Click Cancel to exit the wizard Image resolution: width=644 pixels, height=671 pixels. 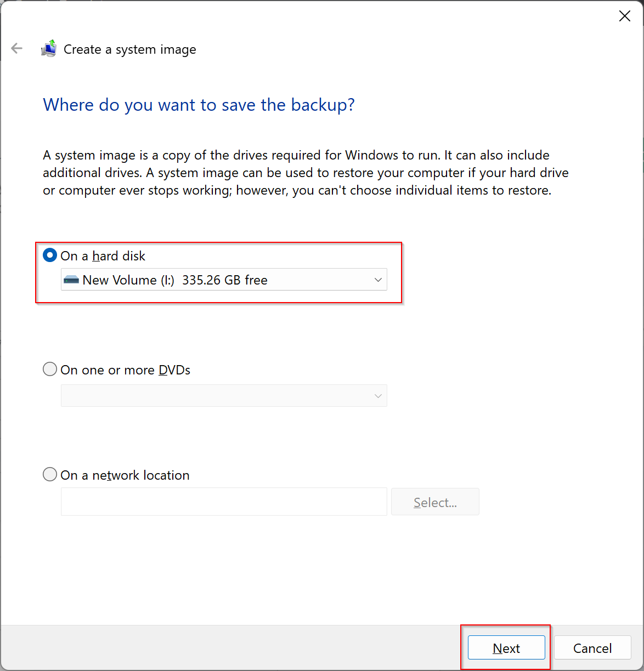coord(592,647)
